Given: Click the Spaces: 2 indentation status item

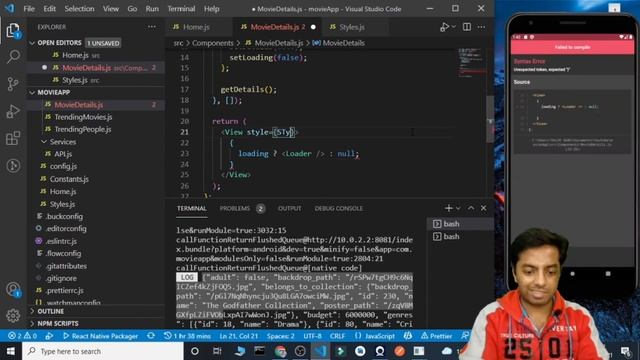Looking at the screenshot, I should pyautogui.click(x=280, y=336).
